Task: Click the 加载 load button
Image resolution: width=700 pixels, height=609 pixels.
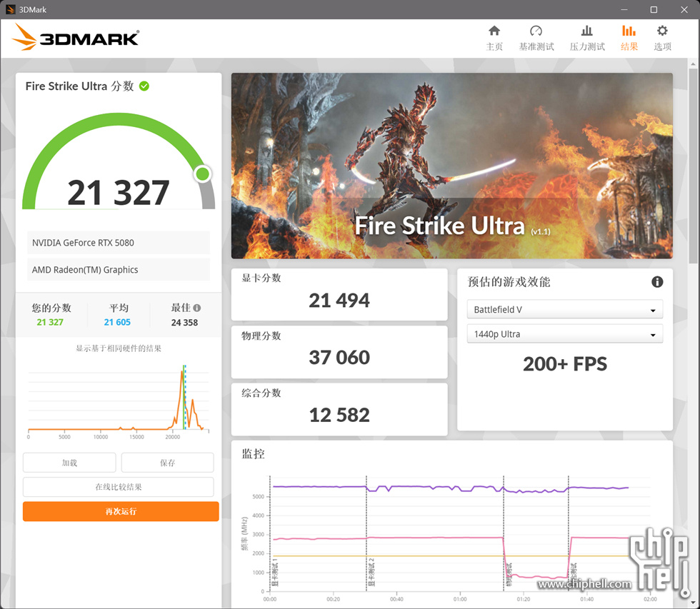Action: point(69,463)
